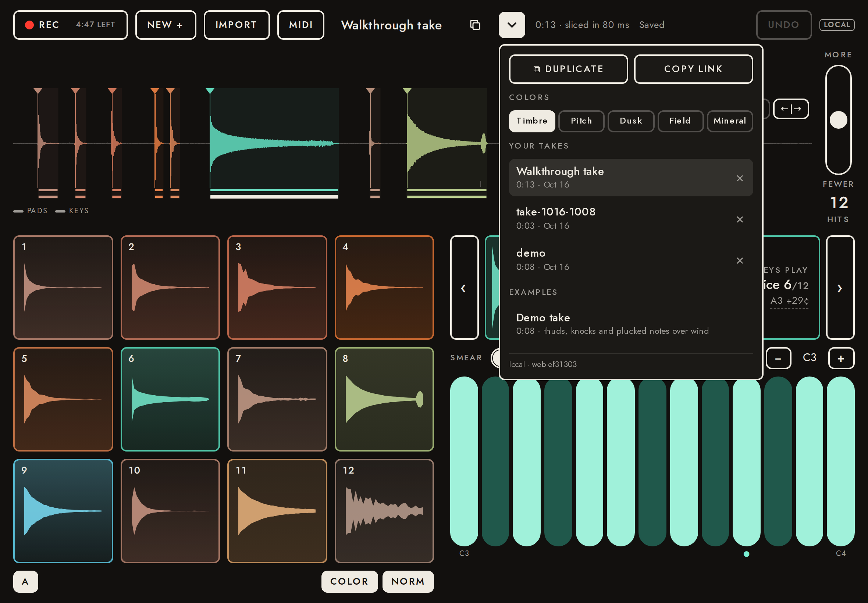The width and height of the screenshot is (868, 603).
Task: Trigger blue pad 9
Action: [x=63, y=511]
